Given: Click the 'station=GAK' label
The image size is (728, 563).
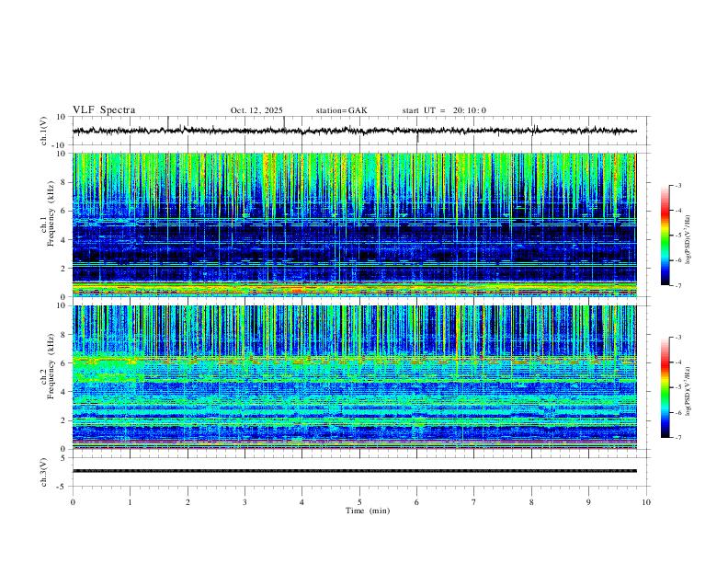Looking at the screenshot, I should 341,110.
